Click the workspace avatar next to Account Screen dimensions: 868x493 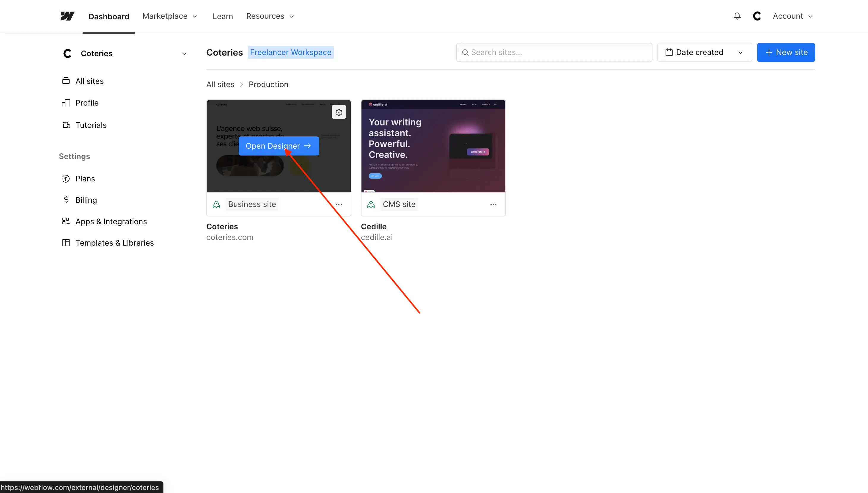(757, 16)
